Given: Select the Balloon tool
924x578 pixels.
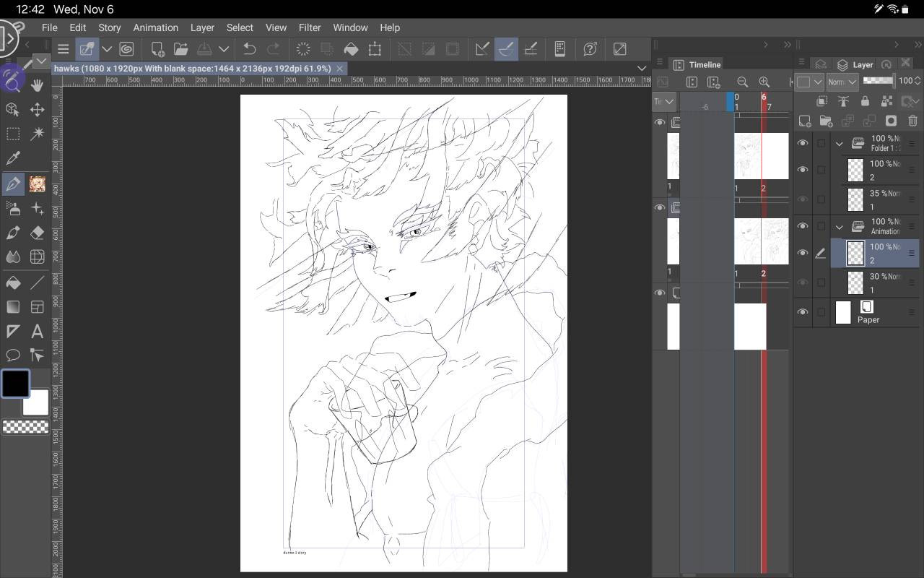Looking at the screenshot, I should [13, 355].
